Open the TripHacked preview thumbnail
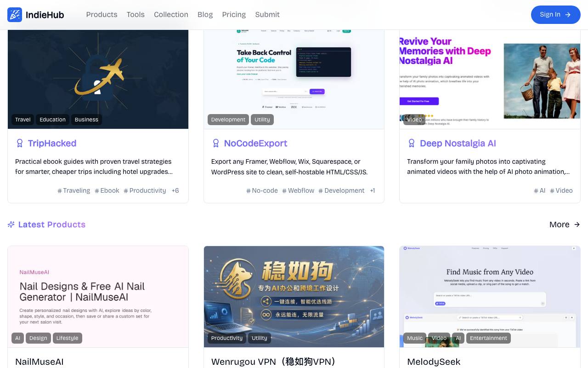The height and width of the screenshot is (368, 588). tap(98, 79)
